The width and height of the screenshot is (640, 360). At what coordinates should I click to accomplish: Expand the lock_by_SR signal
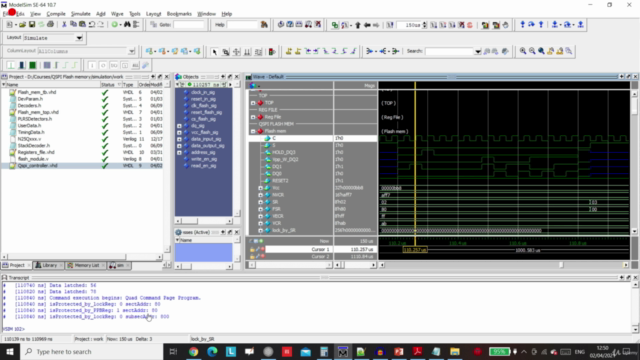coord(260,231)
